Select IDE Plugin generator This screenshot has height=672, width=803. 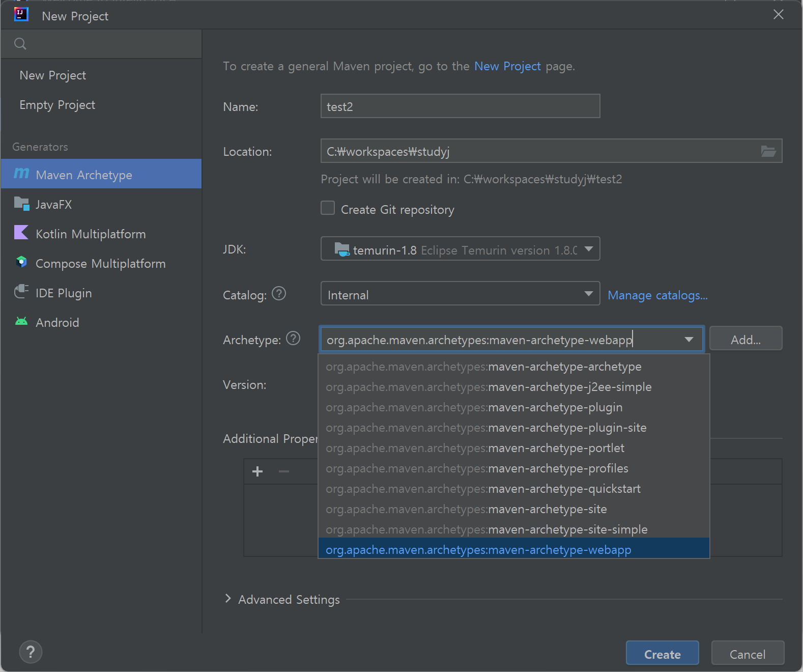click(101, 292)
